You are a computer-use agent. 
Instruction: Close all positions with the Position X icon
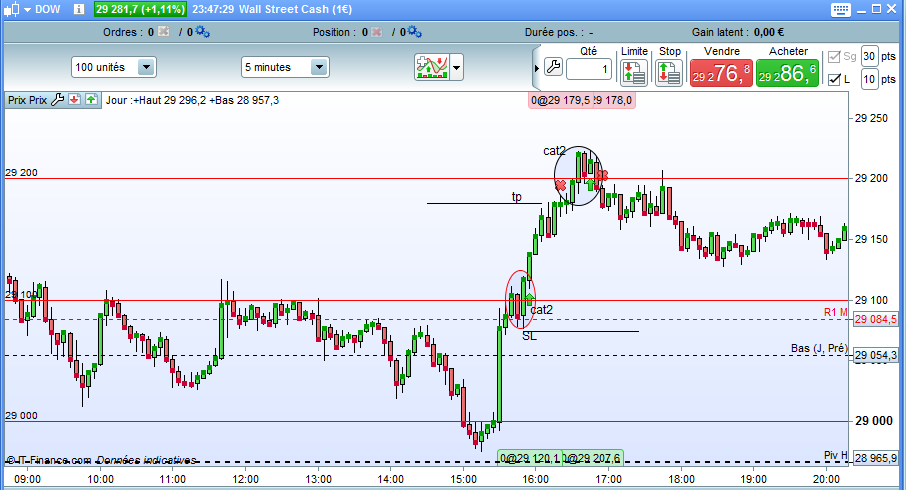tap(376, 32)
